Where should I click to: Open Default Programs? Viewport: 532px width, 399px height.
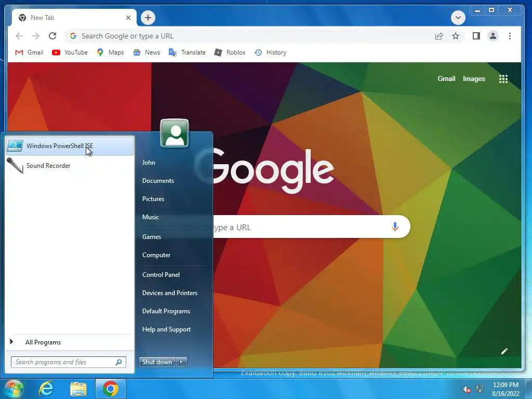pos(166,311)
